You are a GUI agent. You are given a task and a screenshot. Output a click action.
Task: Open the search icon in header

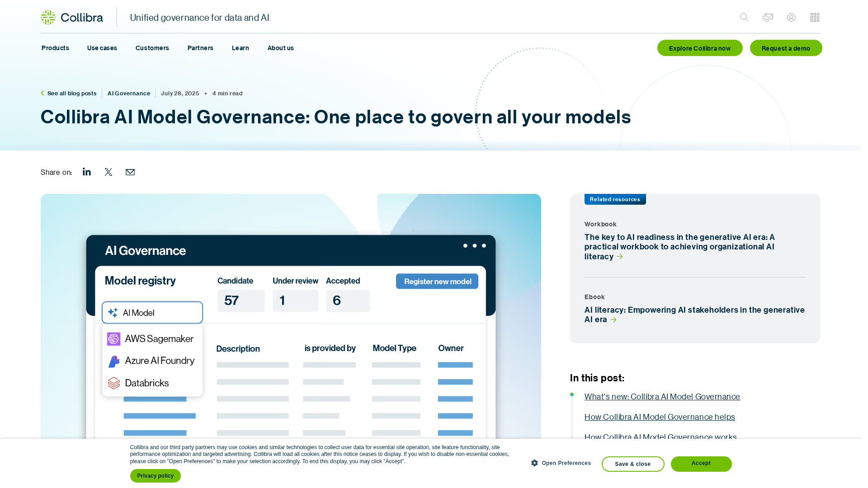[744, 18]
